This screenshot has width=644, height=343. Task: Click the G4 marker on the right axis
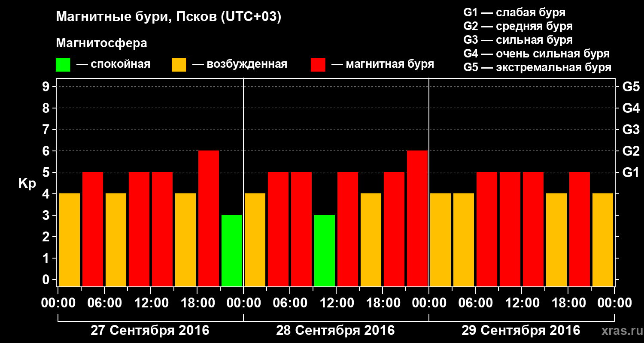(631, 108)
